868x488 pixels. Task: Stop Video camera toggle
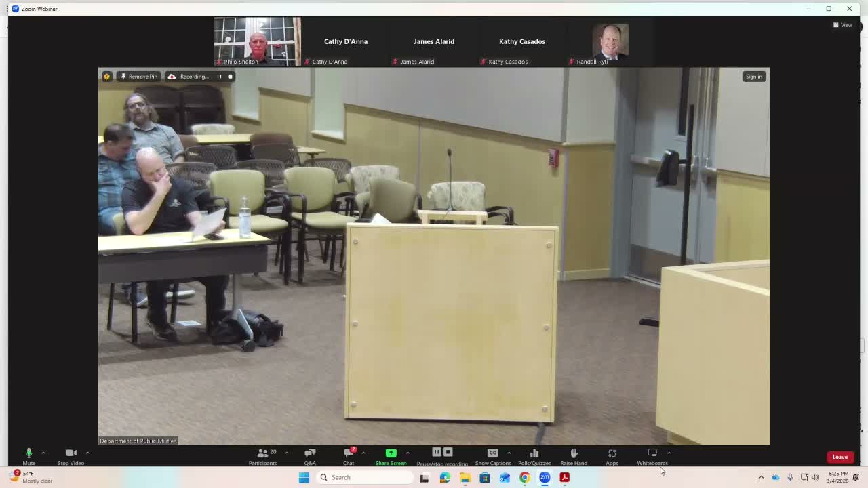click(71, 456)
